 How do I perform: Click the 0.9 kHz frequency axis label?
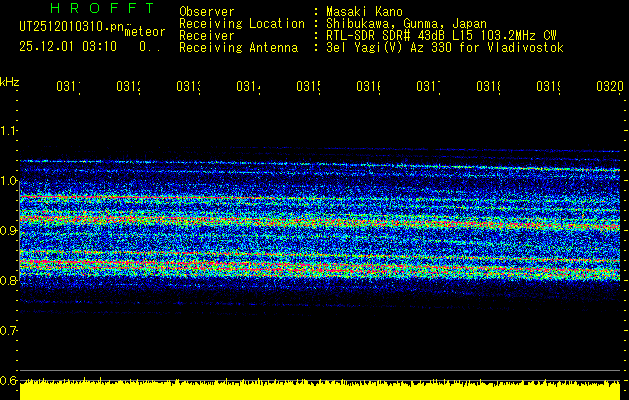(8, 231)
